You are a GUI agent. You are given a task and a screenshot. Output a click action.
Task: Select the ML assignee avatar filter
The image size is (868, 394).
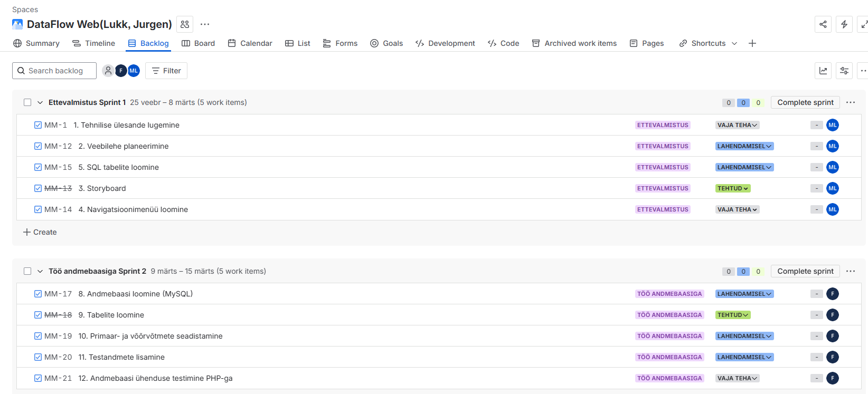click(134, 71)
